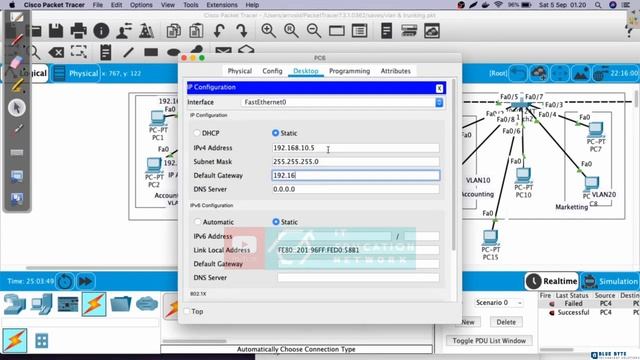Viewport: 640px width, 360px height.
Task: Click the Zoom Out magnifier icon
Action: pyautogui.click(x=314, y=31)
